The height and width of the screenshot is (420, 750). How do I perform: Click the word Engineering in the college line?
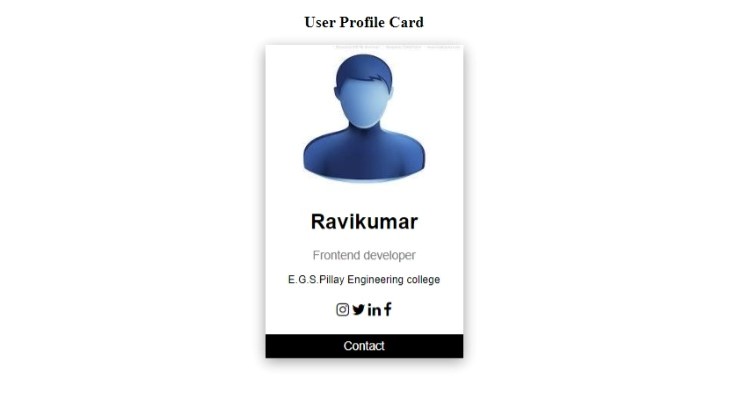click(375, 279)
